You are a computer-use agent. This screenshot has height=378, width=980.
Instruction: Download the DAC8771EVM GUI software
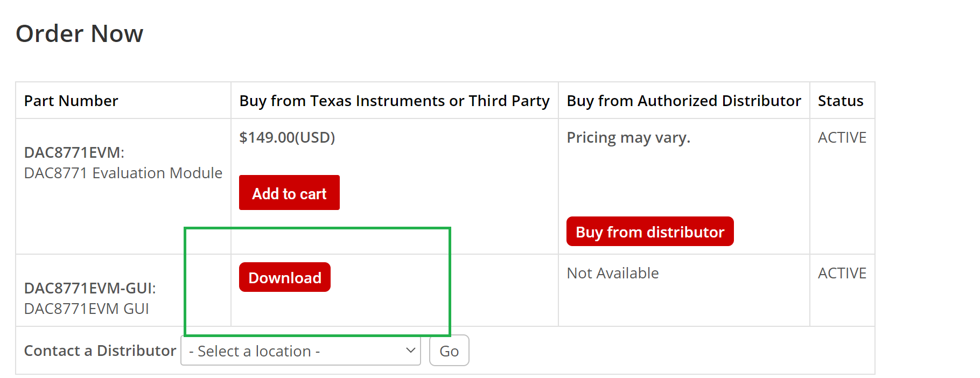point(284,277)
